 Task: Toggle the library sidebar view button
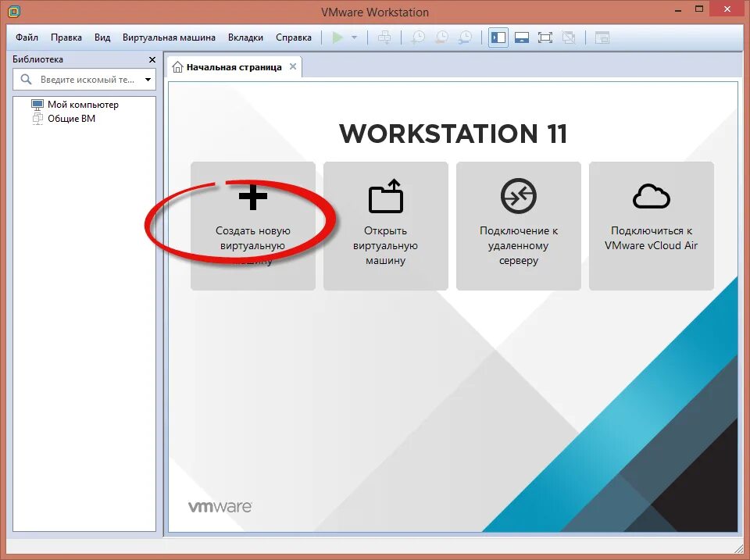point(498,37)
